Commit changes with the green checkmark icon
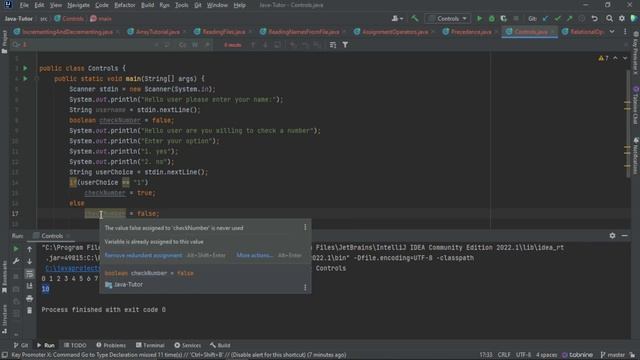This screenshot has width=640, height=360. [558, 19]
